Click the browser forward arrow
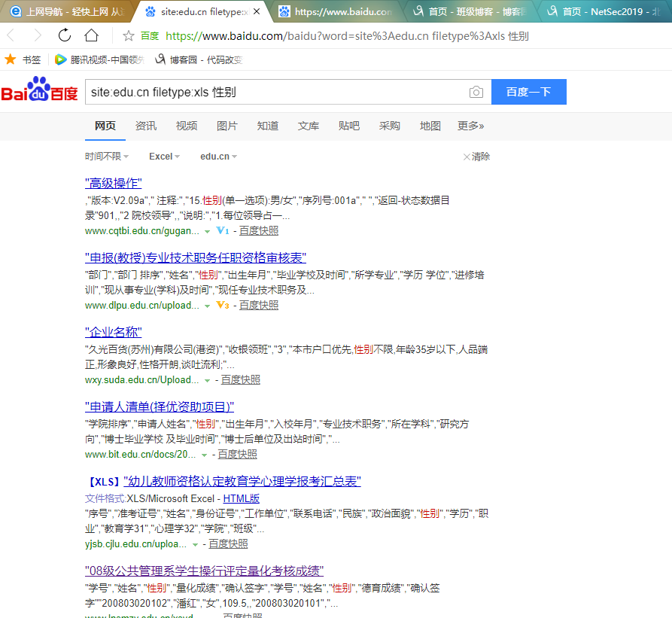672x618 pixels. click(38, 35)
